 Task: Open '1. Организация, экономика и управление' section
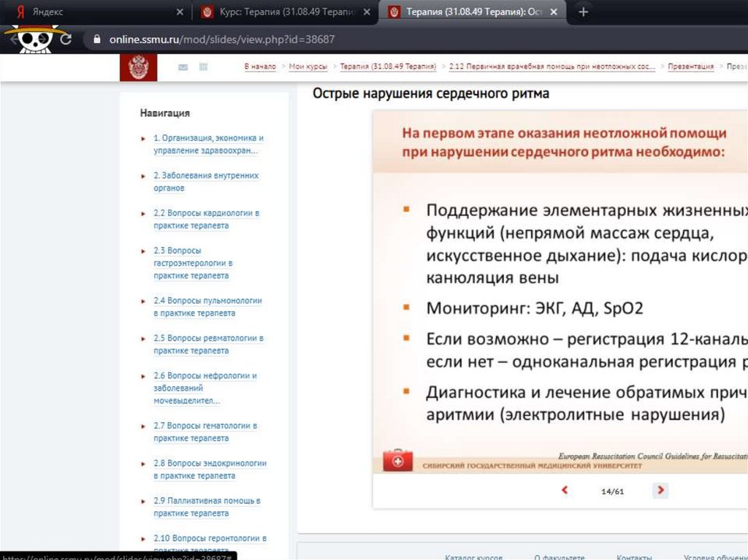[208, 144]
